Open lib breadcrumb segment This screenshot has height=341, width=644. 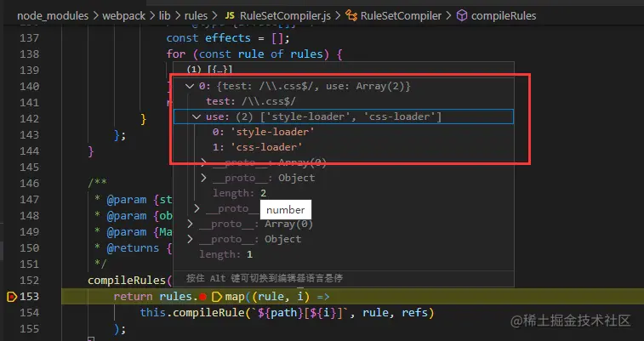(x=165, y=15)
